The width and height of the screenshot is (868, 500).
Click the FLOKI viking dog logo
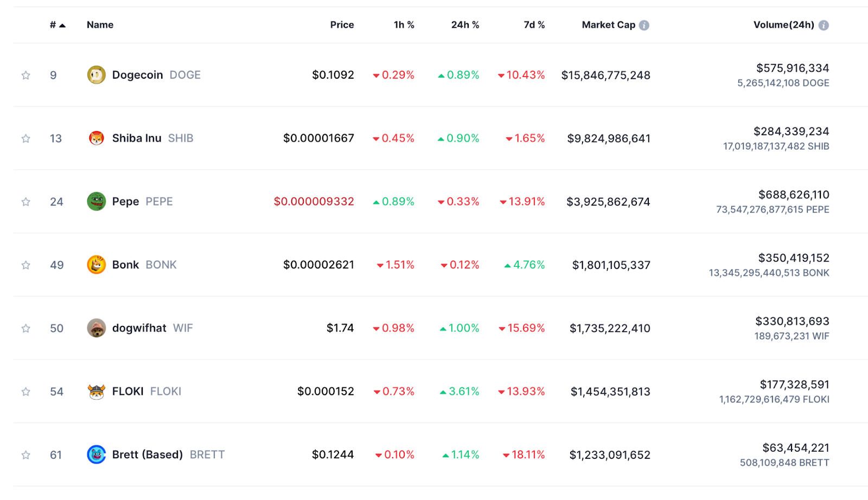coord(97,391)
